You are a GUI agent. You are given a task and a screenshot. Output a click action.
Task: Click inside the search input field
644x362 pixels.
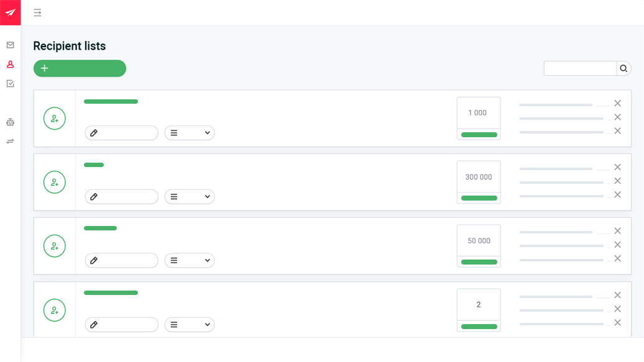coord(579,68)
